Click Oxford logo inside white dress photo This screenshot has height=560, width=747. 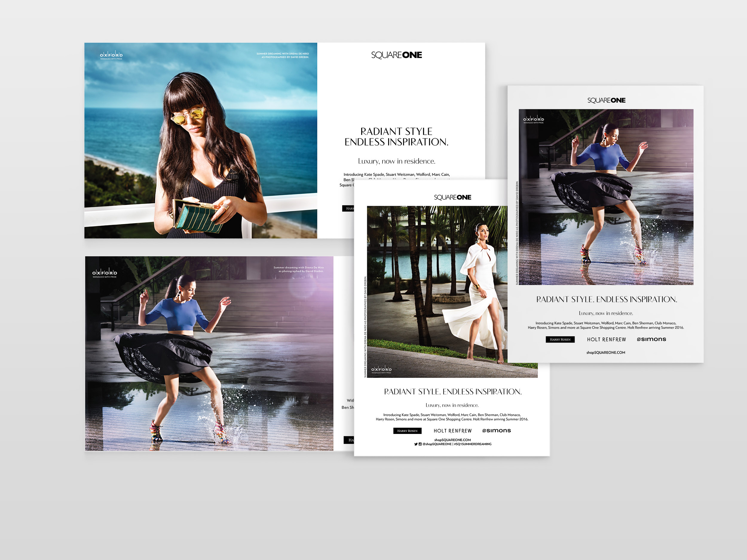tap(382, 370)
